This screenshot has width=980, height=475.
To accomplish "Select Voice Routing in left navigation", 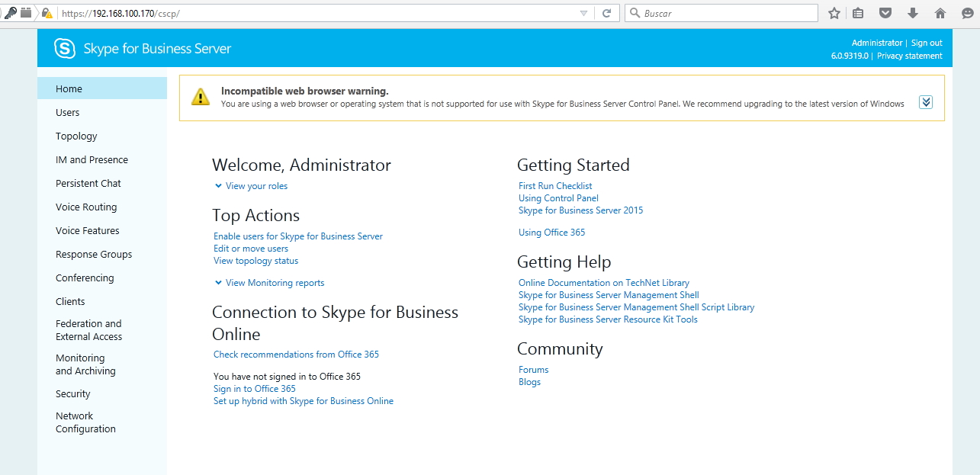I will coord(86,207).
